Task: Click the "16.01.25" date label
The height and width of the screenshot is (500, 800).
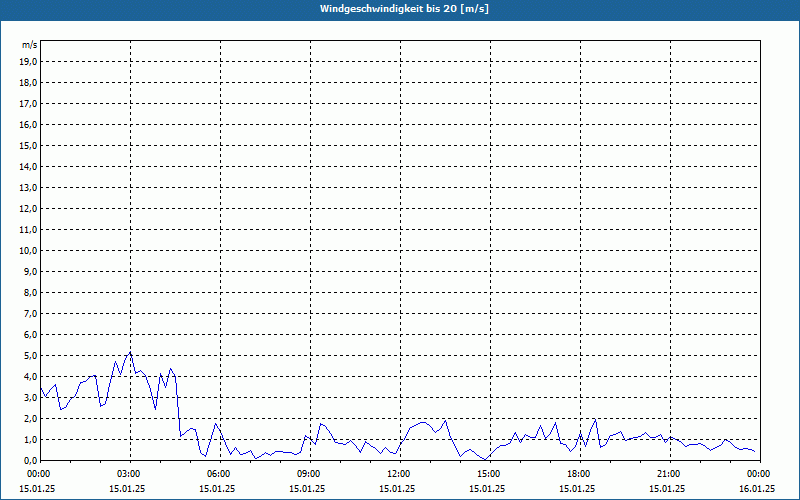Action: click(x=757, y=488)
